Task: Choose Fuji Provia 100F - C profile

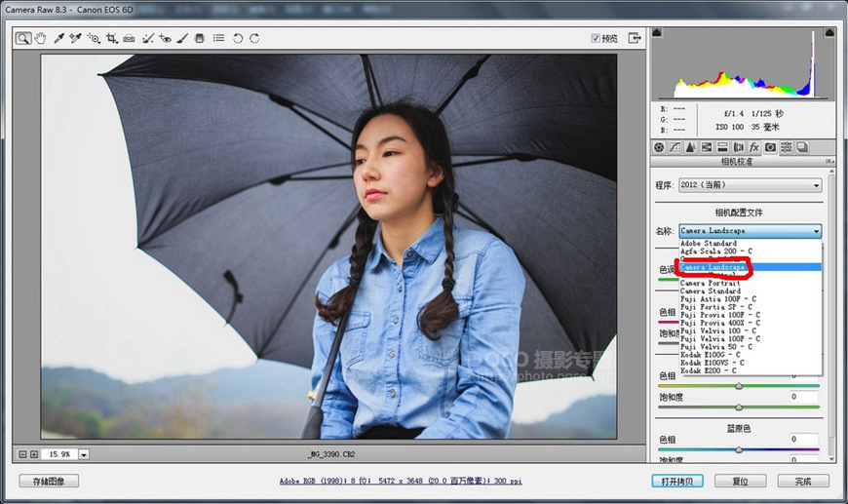Action: coord(751,315)
